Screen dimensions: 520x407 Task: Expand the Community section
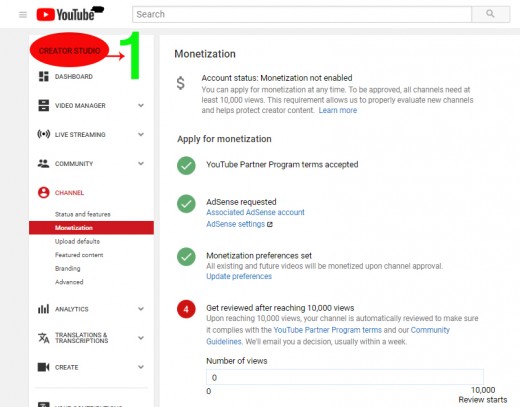(141, 163)
